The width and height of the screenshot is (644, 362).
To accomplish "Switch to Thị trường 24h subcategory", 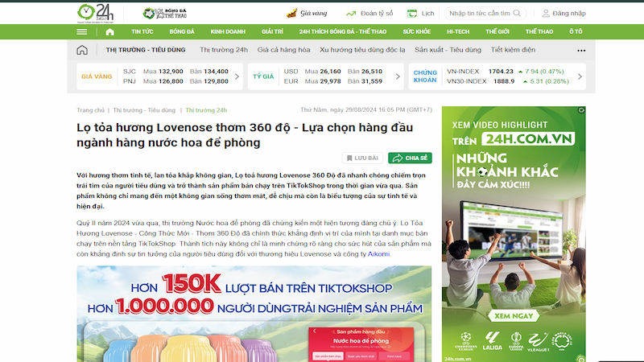I will click(224, 50).
